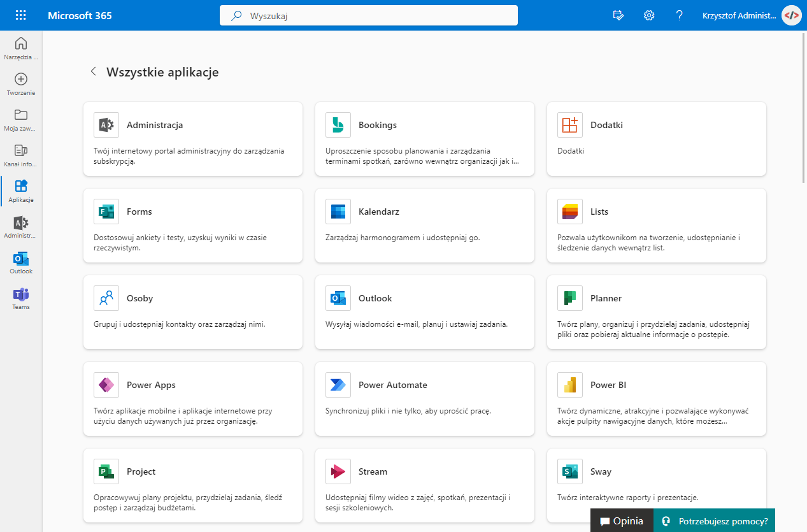Open settings gear in header
Image resolution: width=807 pixels, height=532 pixels.
(x=649, y=15)
